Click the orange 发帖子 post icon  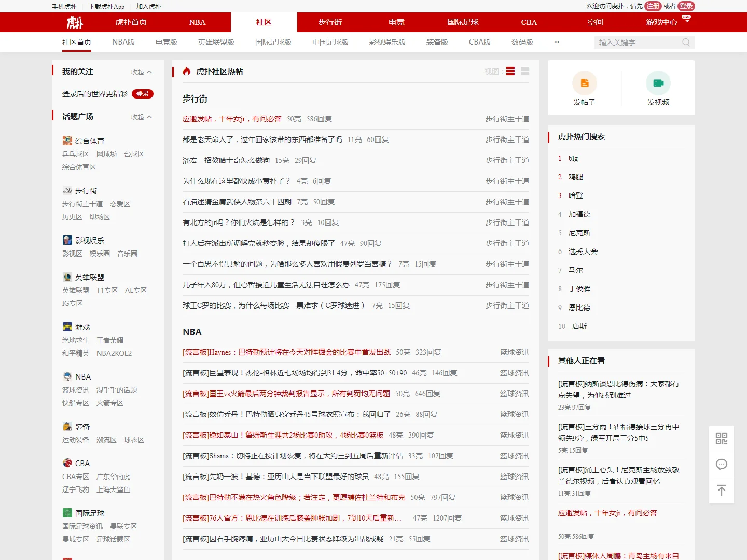point(585,83)
